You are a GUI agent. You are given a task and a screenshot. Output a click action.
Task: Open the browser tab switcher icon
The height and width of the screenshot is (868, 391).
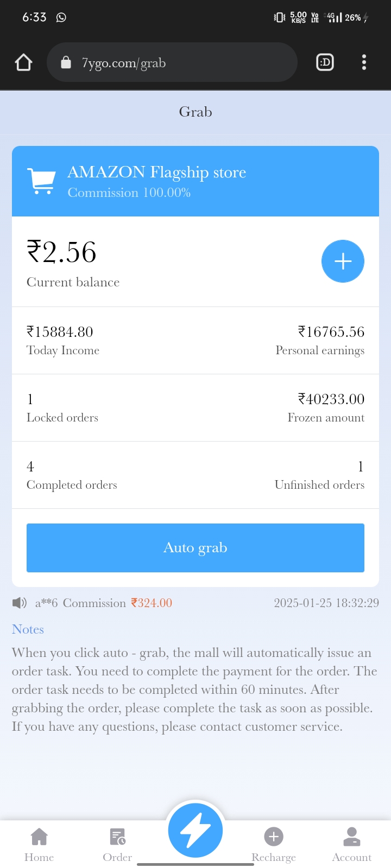pyautogui.click(x=325, y=62)
